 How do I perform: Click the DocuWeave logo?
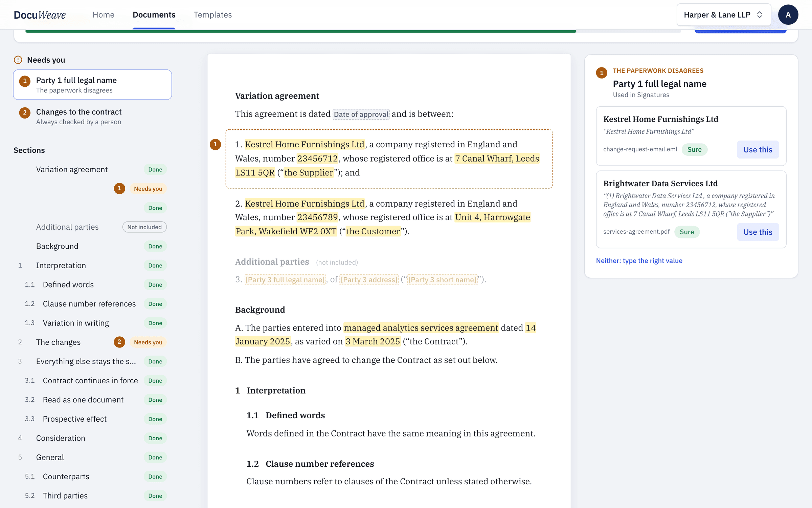(40, 15)
